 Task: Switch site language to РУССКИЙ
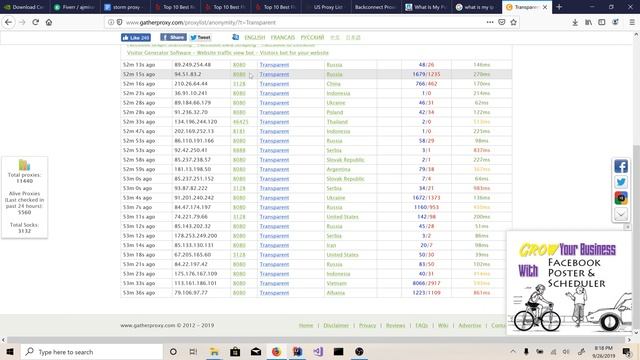[312, 38]
